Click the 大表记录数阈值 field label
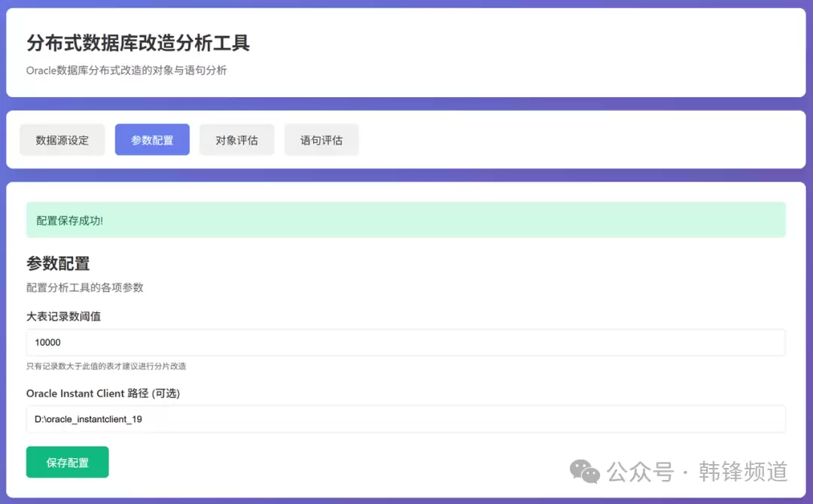The width and height of the screenshot is (813, 504). point(63,316)
